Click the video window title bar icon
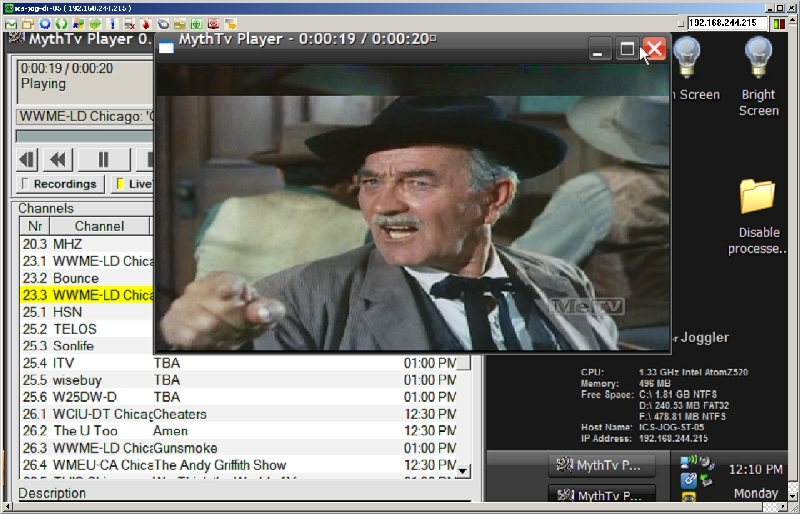The width and height of the screenshot is (800, 514). click(x=166, y=47)
